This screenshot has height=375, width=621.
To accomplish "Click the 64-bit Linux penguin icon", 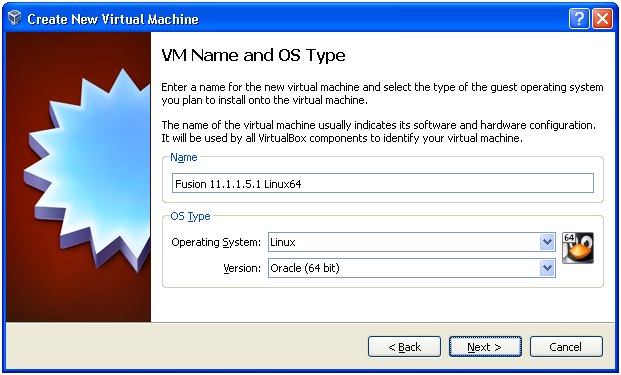I will 578,248.
